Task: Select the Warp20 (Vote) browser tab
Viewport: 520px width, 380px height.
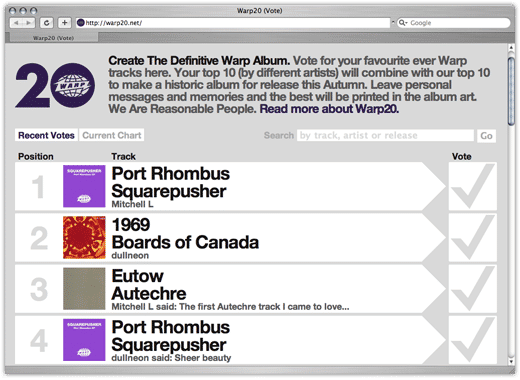Action: coord(53,38)
